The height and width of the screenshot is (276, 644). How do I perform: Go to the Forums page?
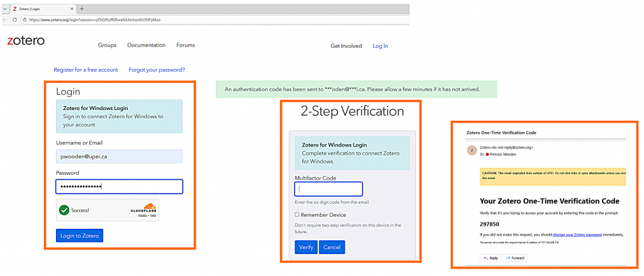[186, 45]
